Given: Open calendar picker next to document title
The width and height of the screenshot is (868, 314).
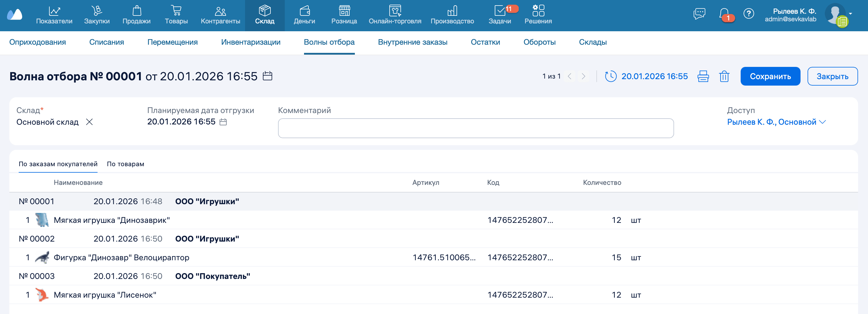Looking at the screenshot, I should point(267,76).
